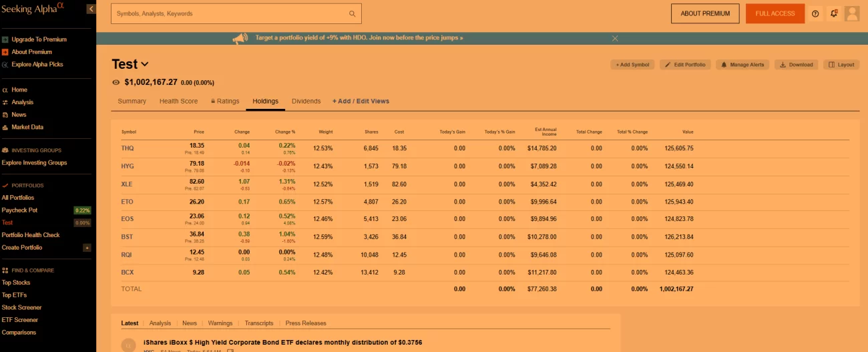Open Portfolio Health Check in sidebar

coord(31,235)
